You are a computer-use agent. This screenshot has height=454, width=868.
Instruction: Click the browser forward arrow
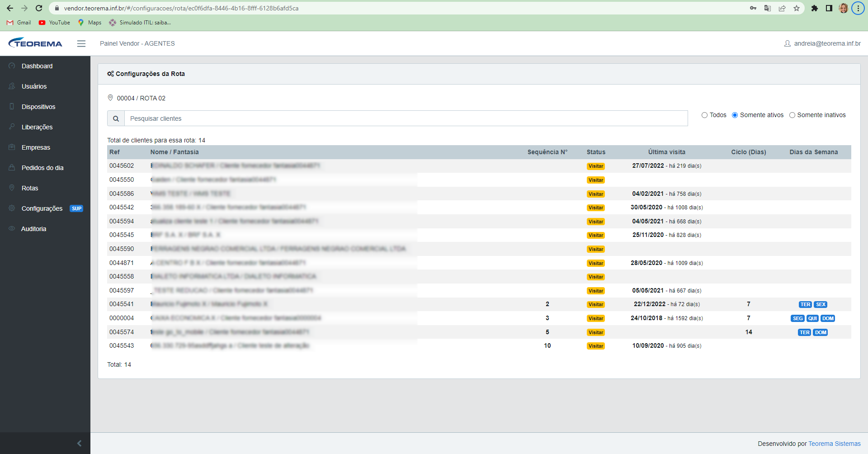click(24, 8)
